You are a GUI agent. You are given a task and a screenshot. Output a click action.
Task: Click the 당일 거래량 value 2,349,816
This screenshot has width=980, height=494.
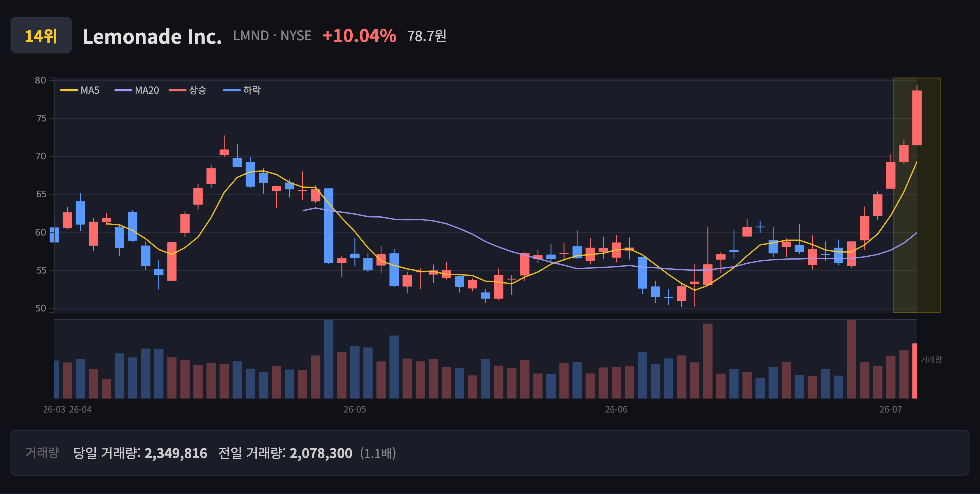point(176,453)
